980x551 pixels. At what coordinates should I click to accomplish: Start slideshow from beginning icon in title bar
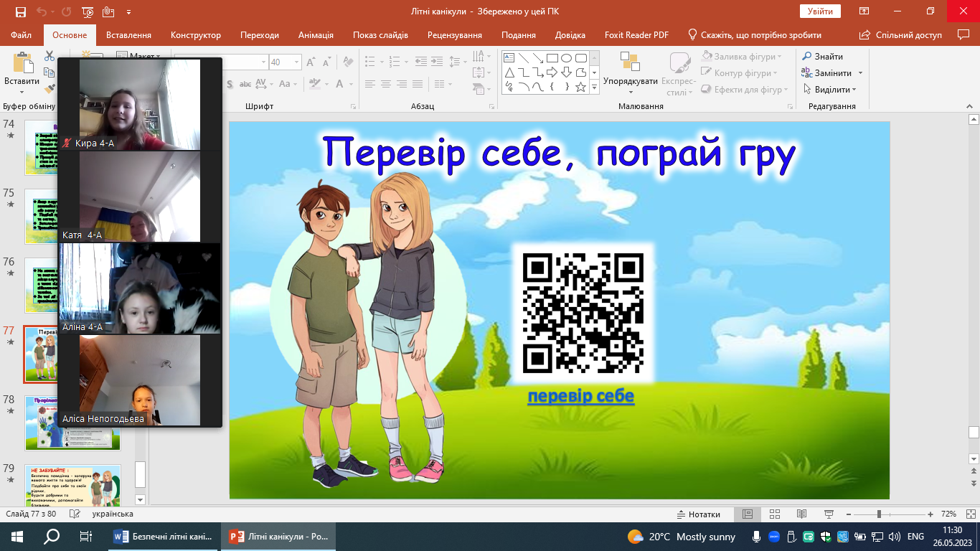coord(88,12)
